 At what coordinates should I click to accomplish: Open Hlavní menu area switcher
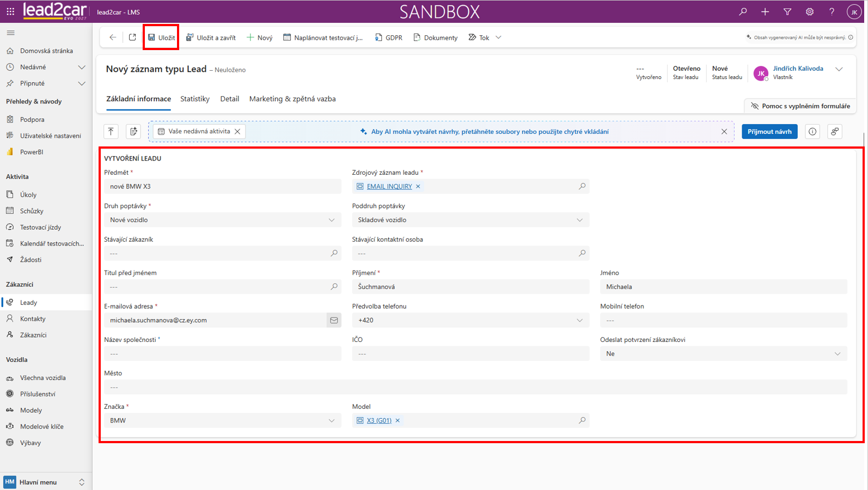point(46,482)
